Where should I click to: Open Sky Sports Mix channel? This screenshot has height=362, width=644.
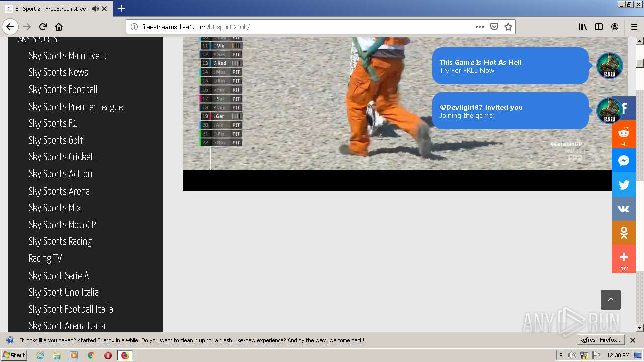[55, 208]
